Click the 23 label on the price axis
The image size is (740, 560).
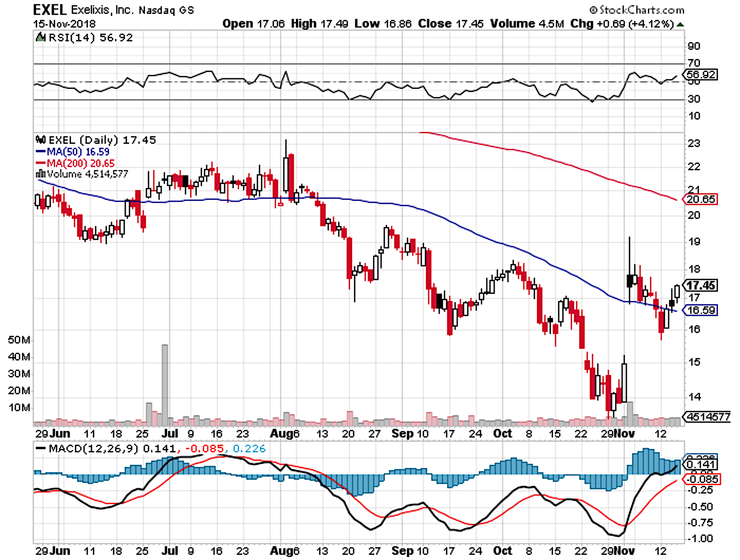tap(694, 143)
